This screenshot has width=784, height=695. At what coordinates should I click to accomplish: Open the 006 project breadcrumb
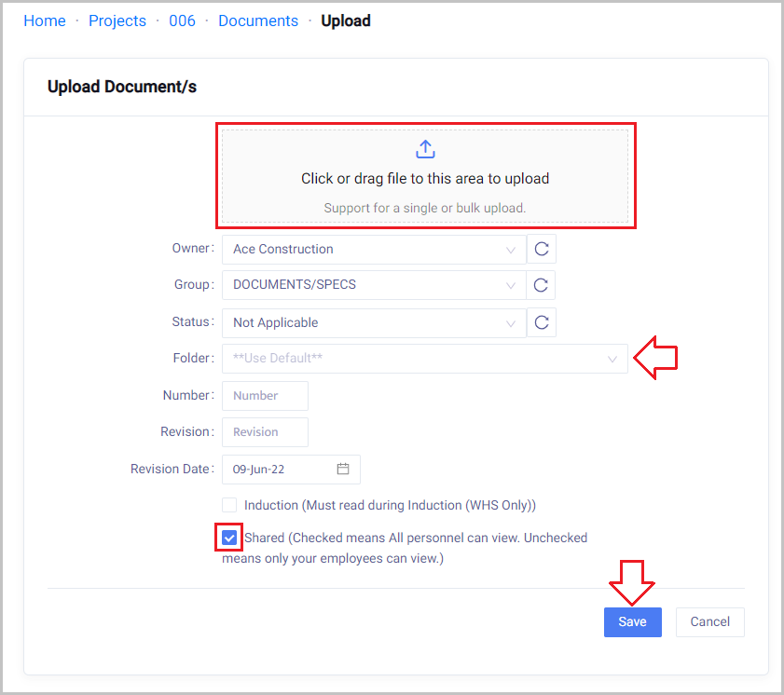tap(182, 20)
